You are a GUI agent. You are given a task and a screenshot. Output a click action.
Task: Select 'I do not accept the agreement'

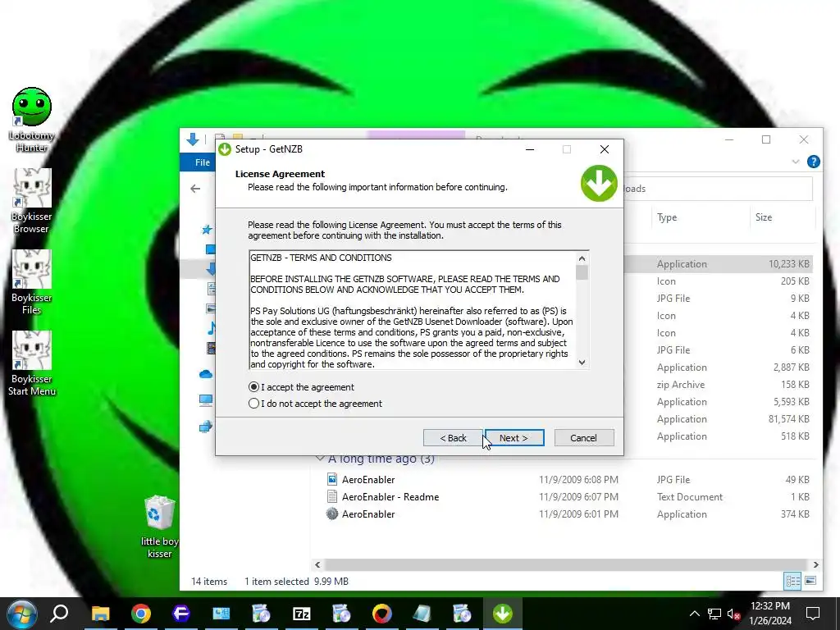tap(254, 404)
